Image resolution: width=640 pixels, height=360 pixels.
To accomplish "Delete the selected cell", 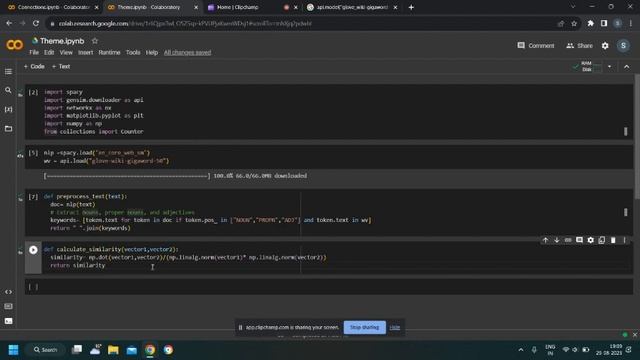I will click(x=613, y=240).
